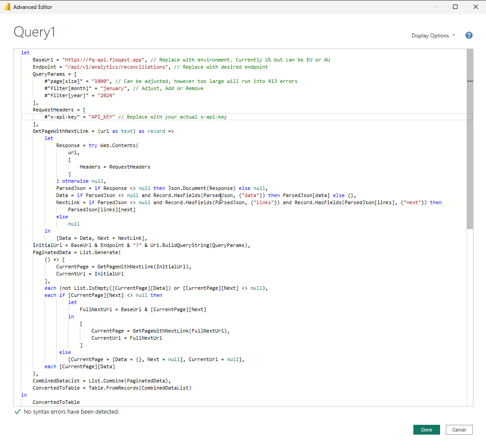This screenshot has width=486, height=448.
Task: Click 'FullNextUrl = BaseUrl & [CurrentPage][Next]' line
Action: 143,309
